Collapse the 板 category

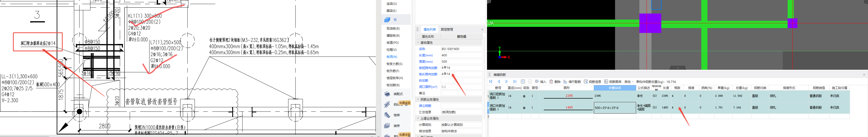click(396, 19)
